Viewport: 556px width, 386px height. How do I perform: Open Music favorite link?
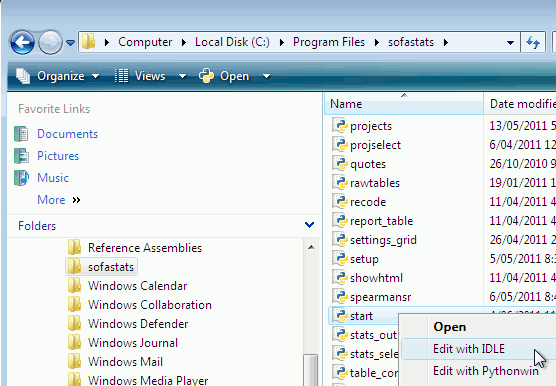pyautogui.click(x=53, y=178)
